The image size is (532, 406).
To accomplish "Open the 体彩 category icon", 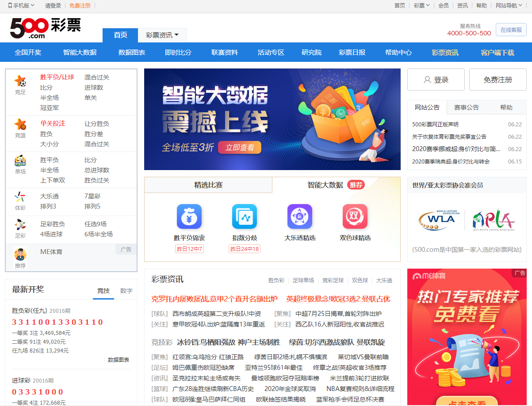I will (x=20, y=197).
